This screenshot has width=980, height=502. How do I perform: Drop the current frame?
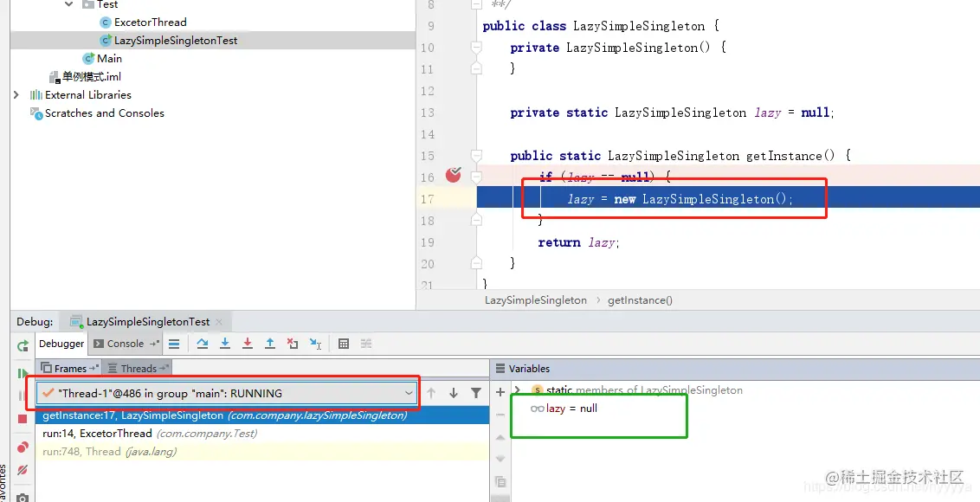293,344
